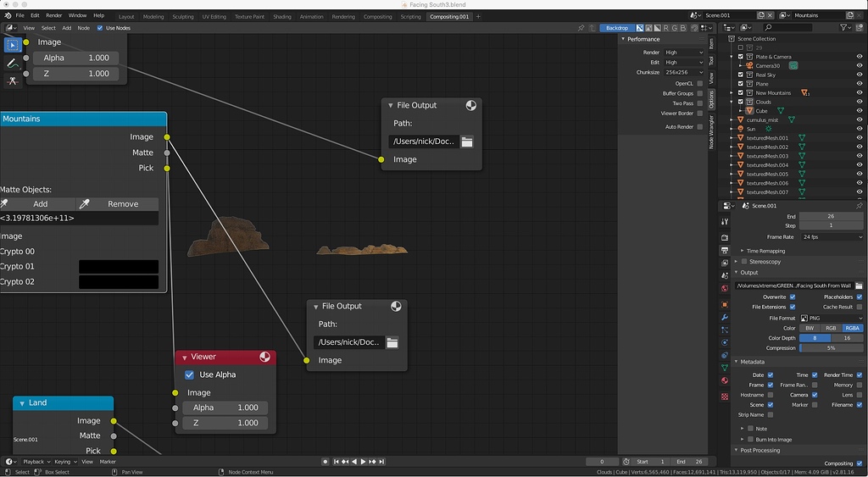The image size is (868, 477).
Task: Hide the Real Sky collection with eye icon
Action: tap(860, 75)
